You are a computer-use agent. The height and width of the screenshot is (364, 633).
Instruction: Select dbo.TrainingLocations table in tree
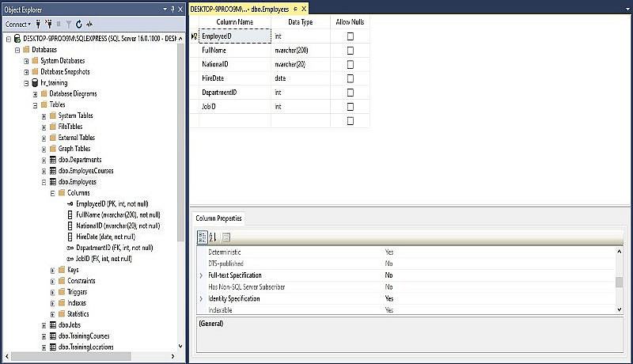85,347
